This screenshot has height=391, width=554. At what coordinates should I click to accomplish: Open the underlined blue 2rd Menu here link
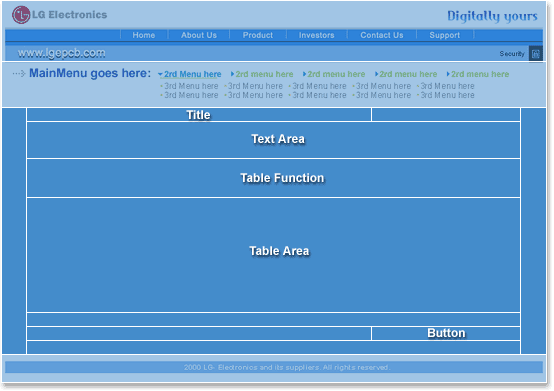[193, 74]
